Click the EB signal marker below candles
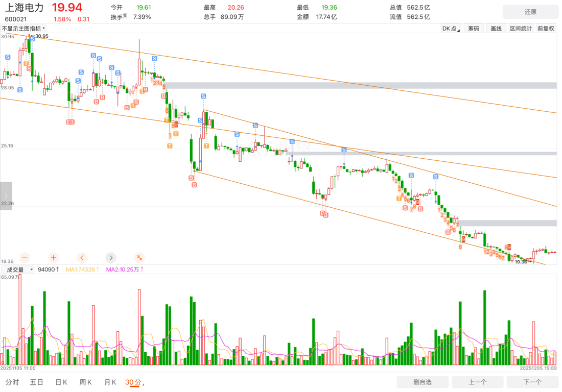 tap(71, 122)
